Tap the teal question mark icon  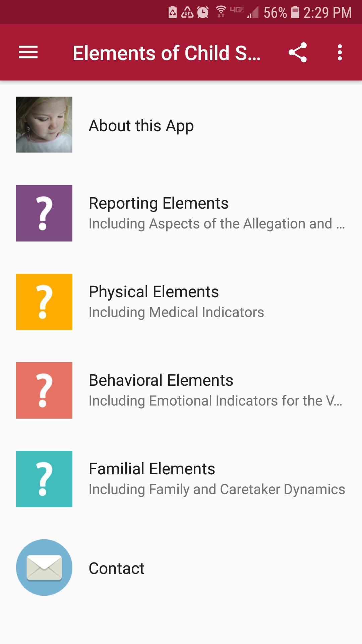pyautogui.click(x=44, y=479)
